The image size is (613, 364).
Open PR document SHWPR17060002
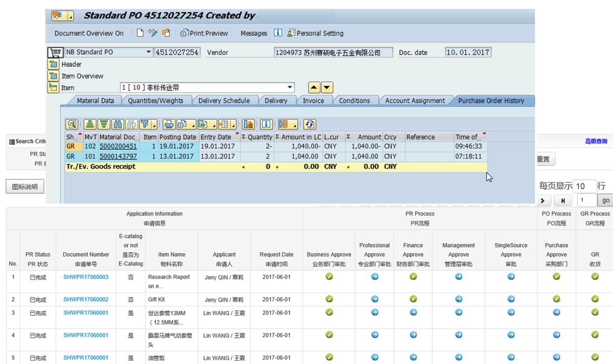click(86, 300)
